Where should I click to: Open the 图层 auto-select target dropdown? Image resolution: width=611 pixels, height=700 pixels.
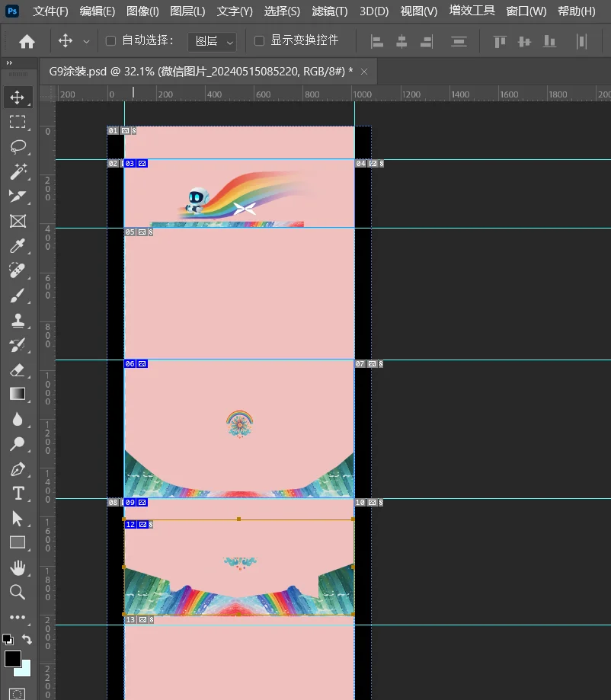[x=212, y=41]
